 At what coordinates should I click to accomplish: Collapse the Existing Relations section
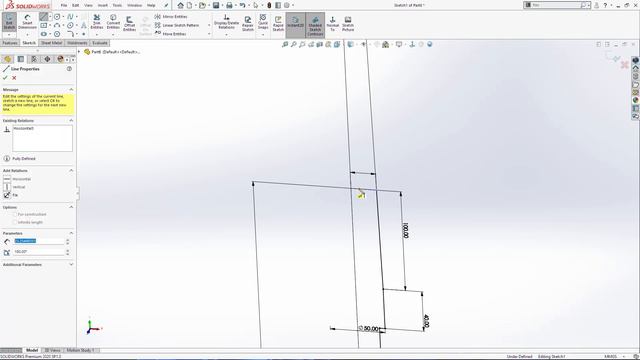71,120
